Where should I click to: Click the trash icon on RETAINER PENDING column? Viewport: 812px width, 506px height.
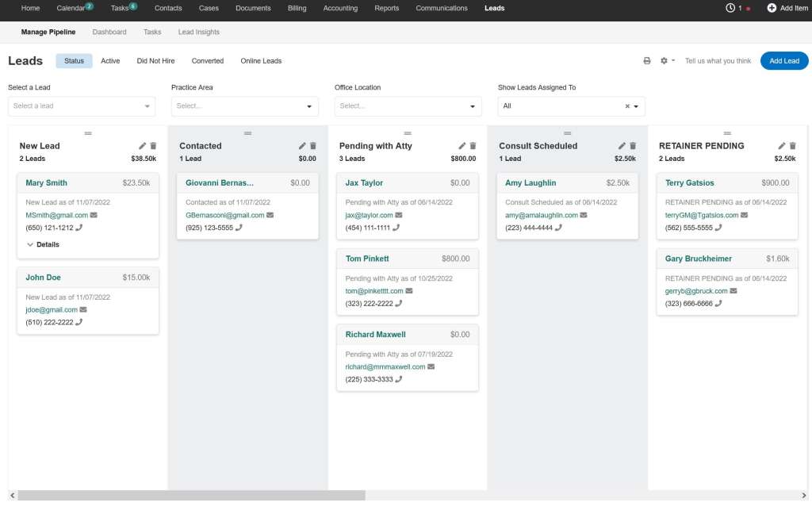(792, 145)
